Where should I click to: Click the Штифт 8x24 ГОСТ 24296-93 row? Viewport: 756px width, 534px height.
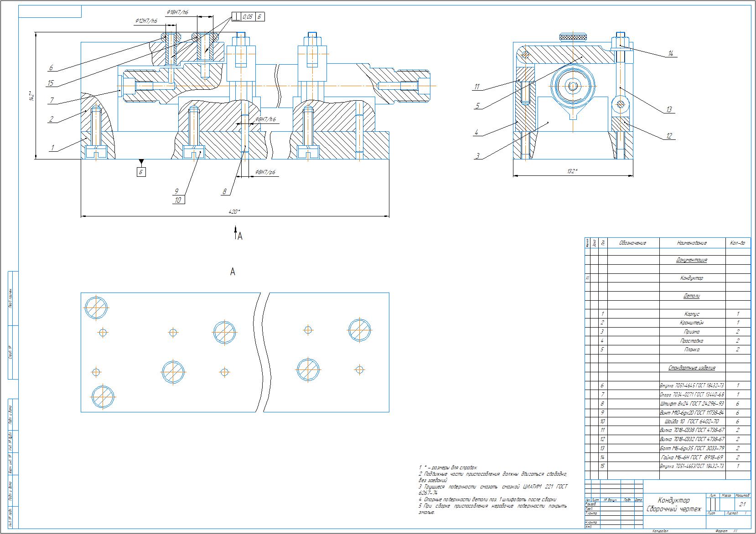pos(692,404)
